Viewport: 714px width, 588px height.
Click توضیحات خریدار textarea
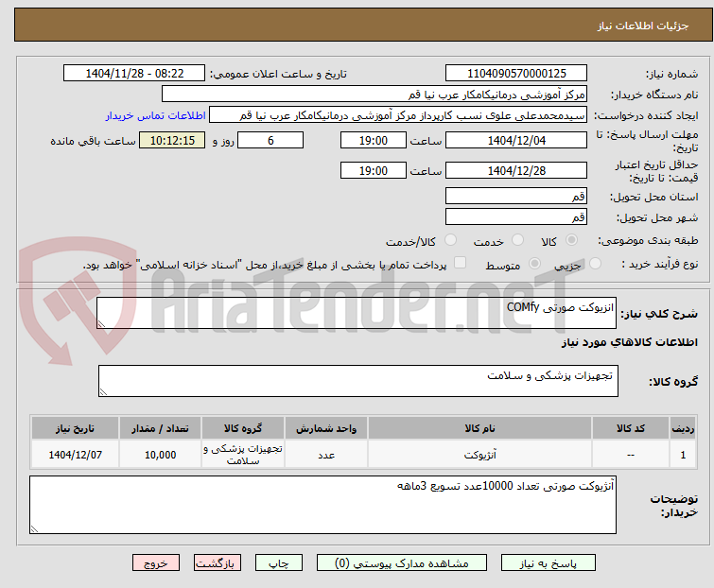322,505
